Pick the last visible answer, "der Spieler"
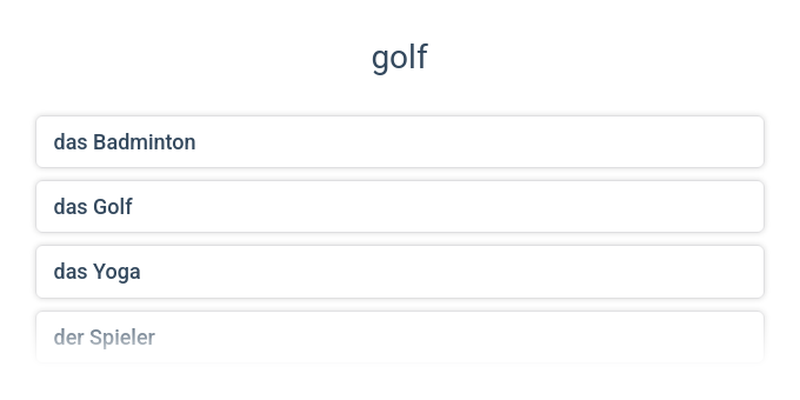This screenshot has width=800, height=400. coord(400,337)
